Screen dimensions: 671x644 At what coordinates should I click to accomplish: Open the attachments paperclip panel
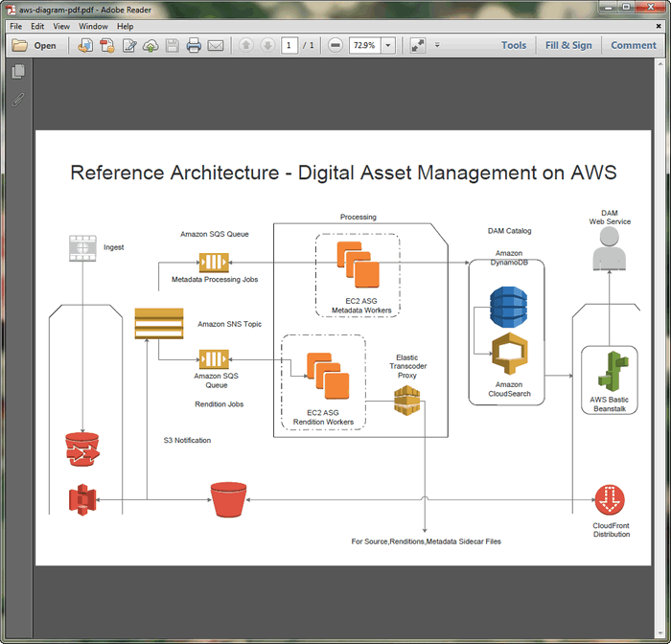pyautogui.click(x=17, y=99)
